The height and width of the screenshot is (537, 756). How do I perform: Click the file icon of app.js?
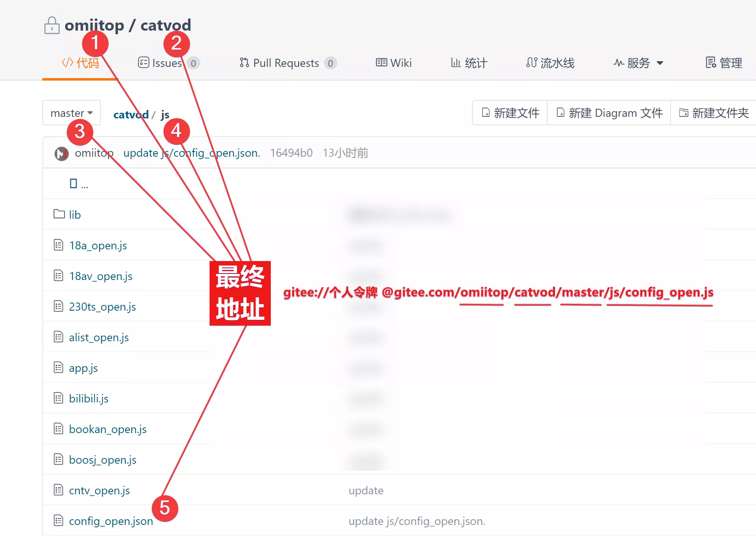coord(58,367)
